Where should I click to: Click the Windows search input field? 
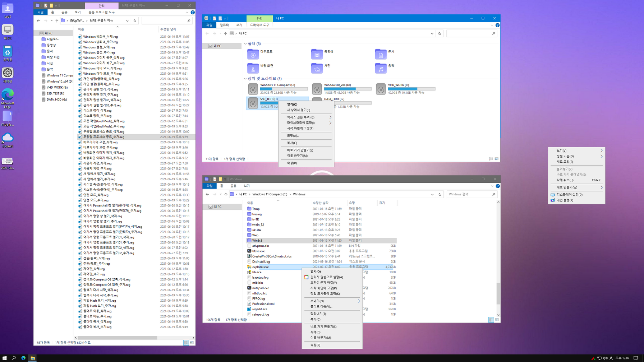point(469,194)
